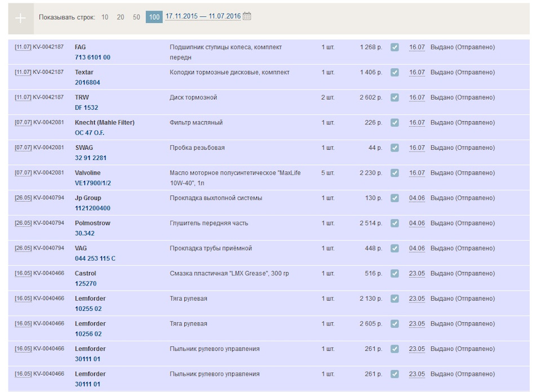Toggle checkbox in FAG 713 6101 00 row
Viewport: 541px width, 392px height.
point(394,47)
